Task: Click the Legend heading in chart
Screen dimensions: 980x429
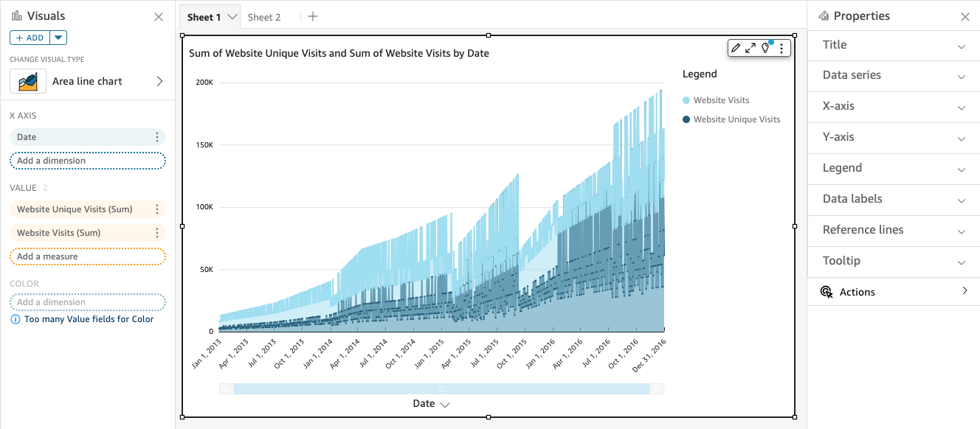Action: (700, 74)
